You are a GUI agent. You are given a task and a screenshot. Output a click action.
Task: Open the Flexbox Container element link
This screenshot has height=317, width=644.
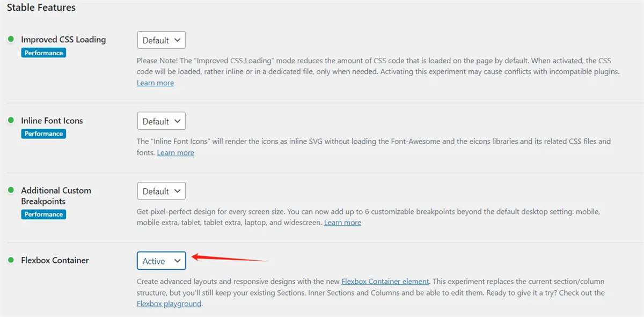pyautogui.click(x=385, y=281)
